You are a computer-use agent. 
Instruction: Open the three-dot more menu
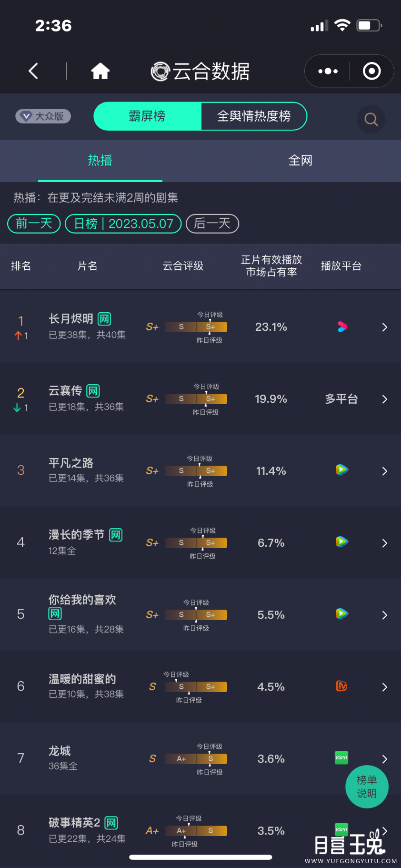[328, 71]
